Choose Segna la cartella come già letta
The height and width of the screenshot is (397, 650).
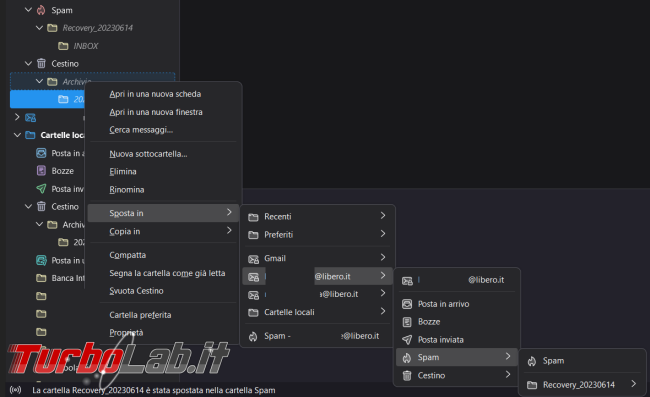[x=167, y=273]
